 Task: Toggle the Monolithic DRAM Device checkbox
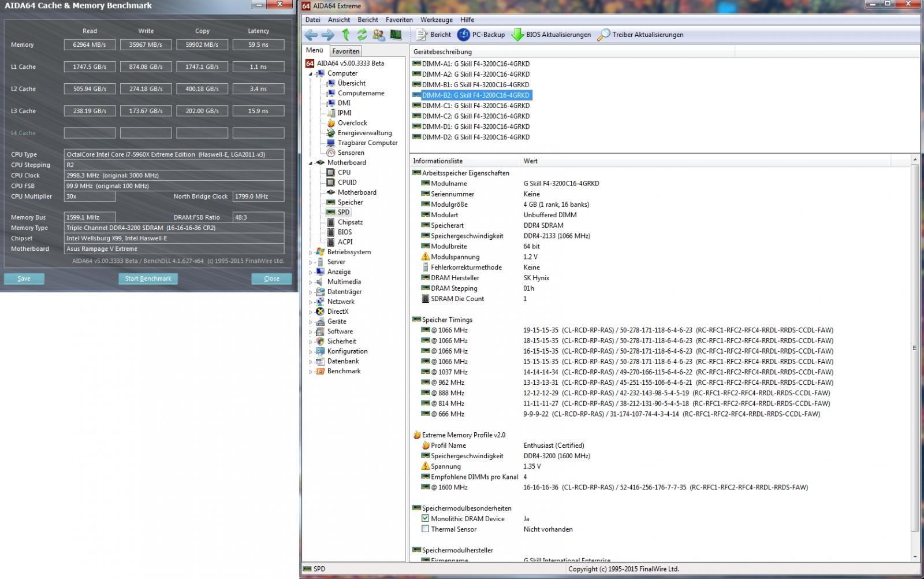pyautogui.click(x=426, y=519)
